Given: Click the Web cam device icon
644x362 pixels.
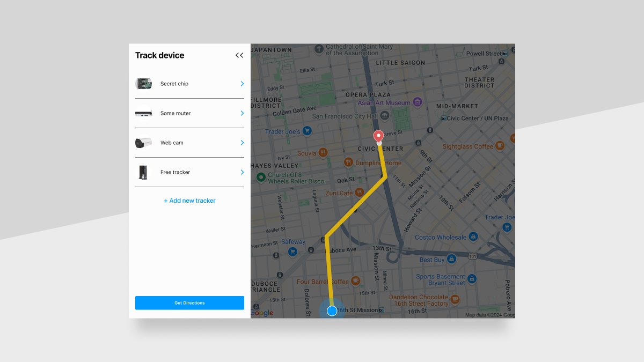Looking at the screenshot, I should [143, 143].
